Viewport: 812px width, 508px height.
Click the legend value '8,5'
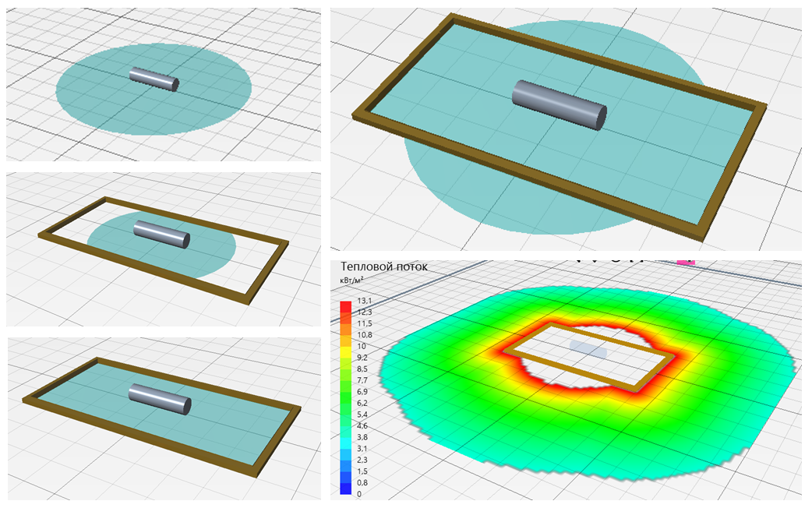coord(362,369)
